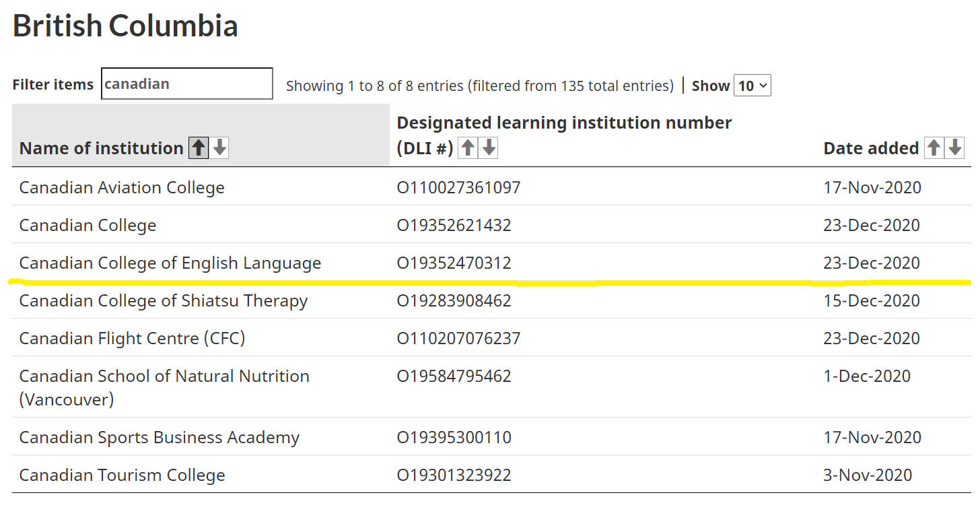Select Canadian Aviation College row name
Screen dimensions: 980x524
click(x=122, y=187)
